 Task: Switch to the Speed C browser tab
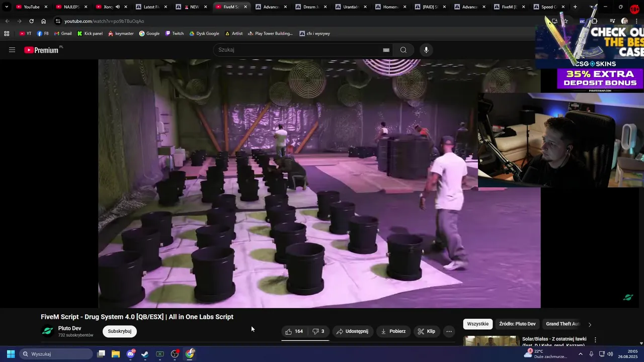[549, 7]
